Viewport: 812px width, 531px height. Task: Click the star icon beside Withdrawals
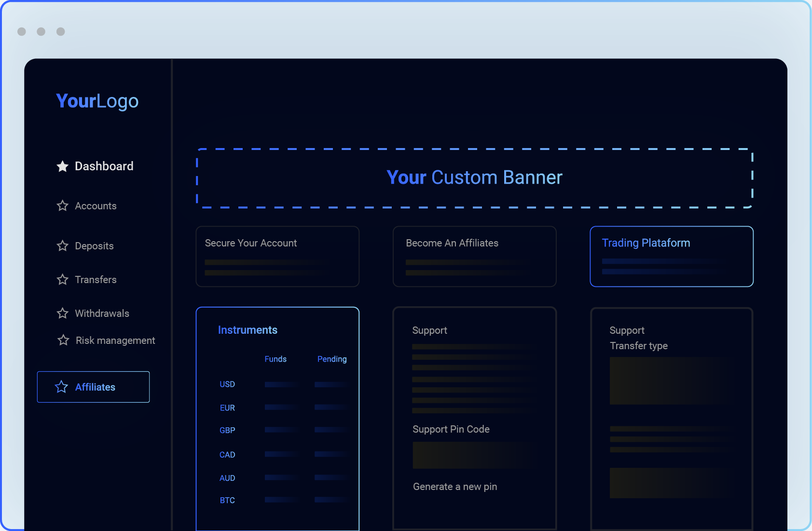pos(63,313)
